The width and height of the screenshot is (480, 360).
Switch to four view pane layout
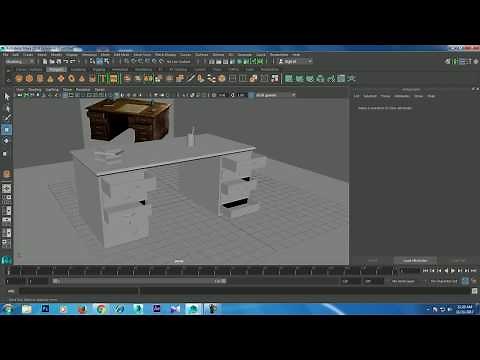click(7, 199)
